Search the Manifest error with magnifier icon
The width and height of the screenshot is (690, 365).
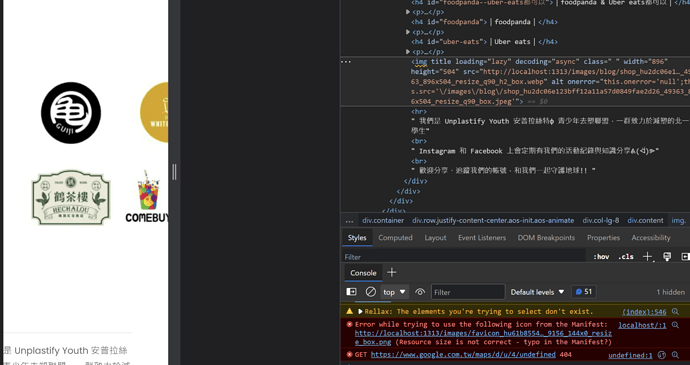[675, 325]
